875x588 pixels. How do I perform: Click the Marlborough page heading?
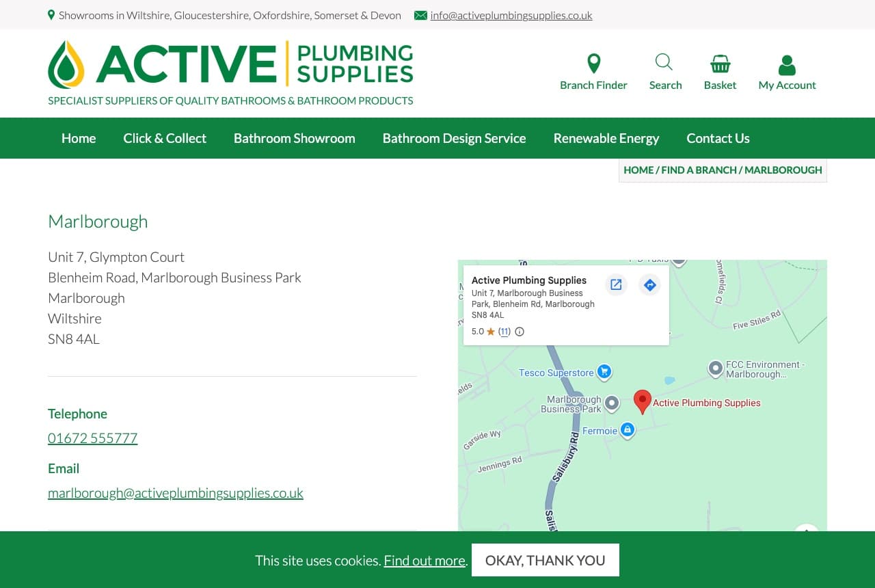(98, 222)
